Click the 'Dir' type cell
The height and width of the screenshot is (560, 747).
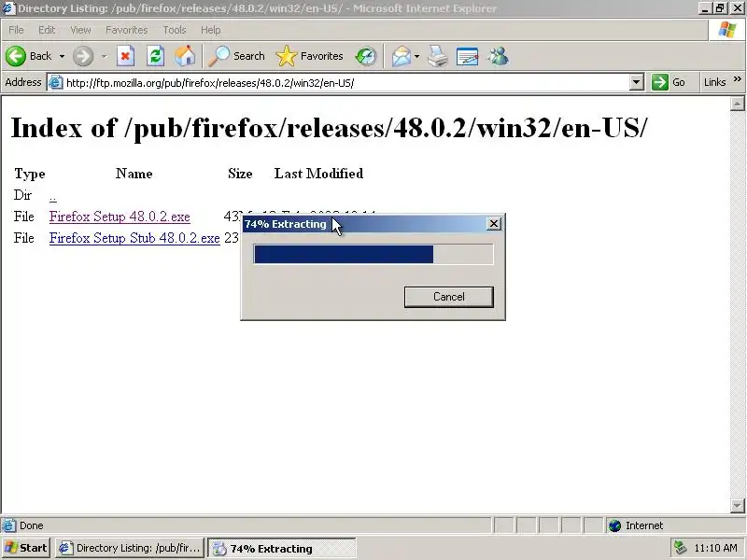point(22,195)
